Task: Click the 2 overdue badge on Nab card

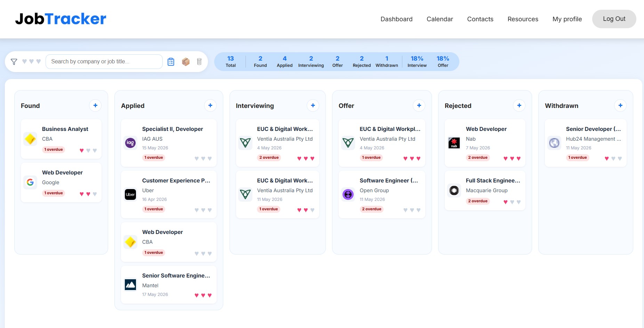Action: pyautogui.click(x=478, y=158)
